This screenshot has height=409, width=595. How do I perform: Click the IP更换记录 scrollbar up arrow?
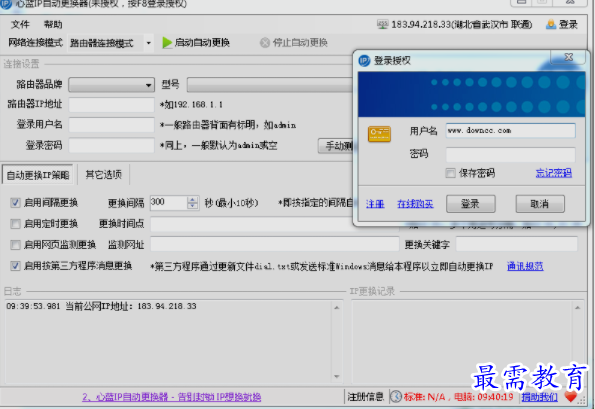(x=578, y=308)
